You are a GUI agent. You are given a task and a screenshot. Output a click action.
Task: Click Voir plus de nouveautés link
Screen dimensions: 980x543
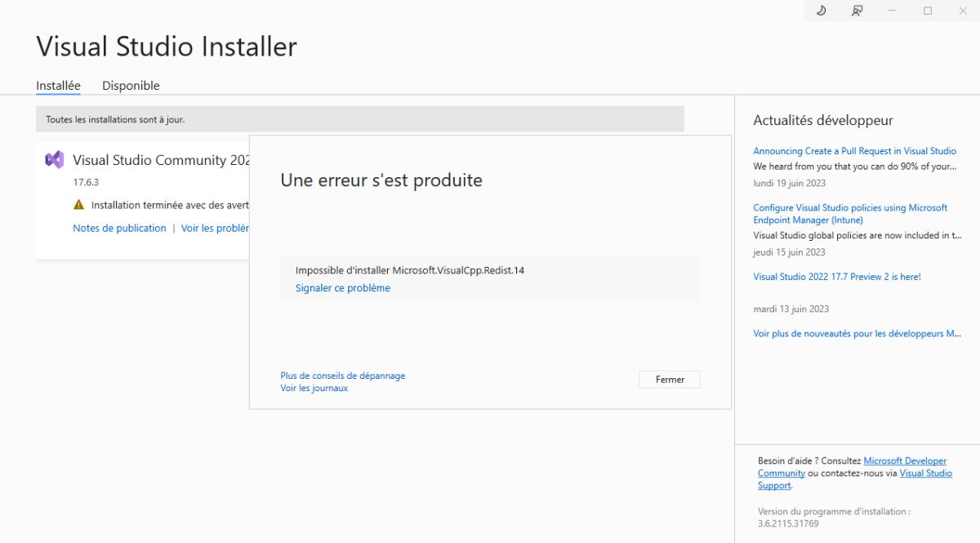tap(857, 333)
